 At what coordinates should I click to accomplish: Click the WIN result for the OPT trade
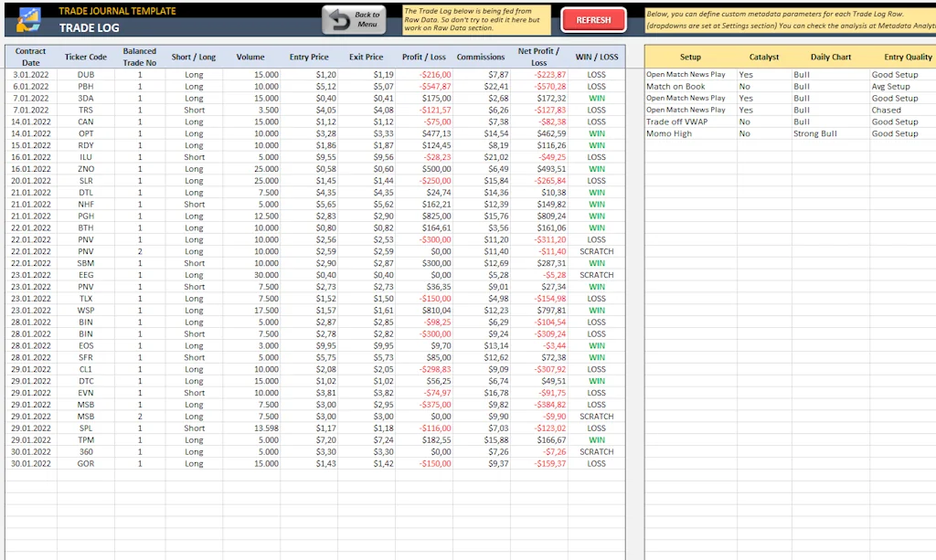click(596, 133)
